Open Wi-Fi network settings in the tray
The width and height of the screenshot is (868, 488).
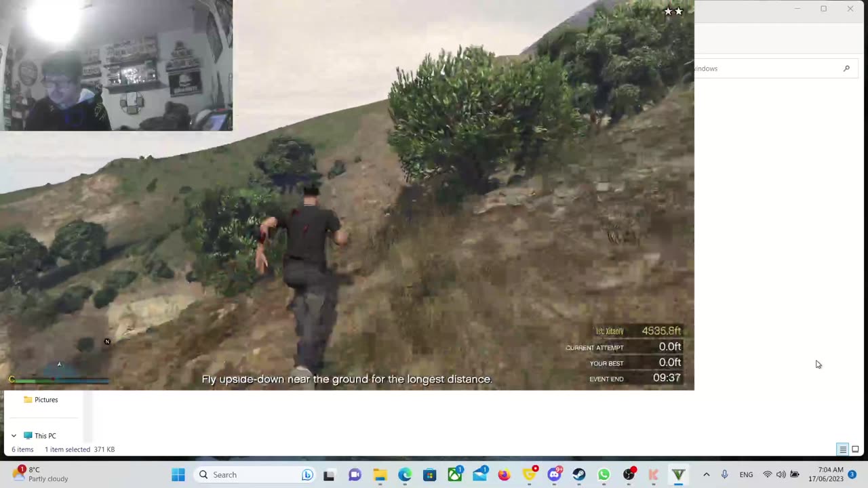[x=768, y=474]
